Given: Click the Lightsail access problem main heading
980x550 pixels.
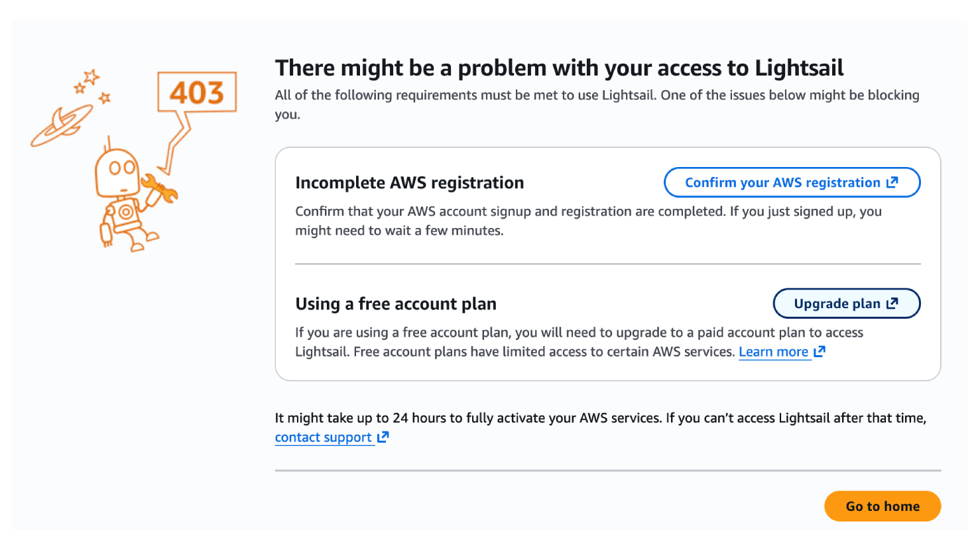Looking at the screenshot, I should click(559, 68).
